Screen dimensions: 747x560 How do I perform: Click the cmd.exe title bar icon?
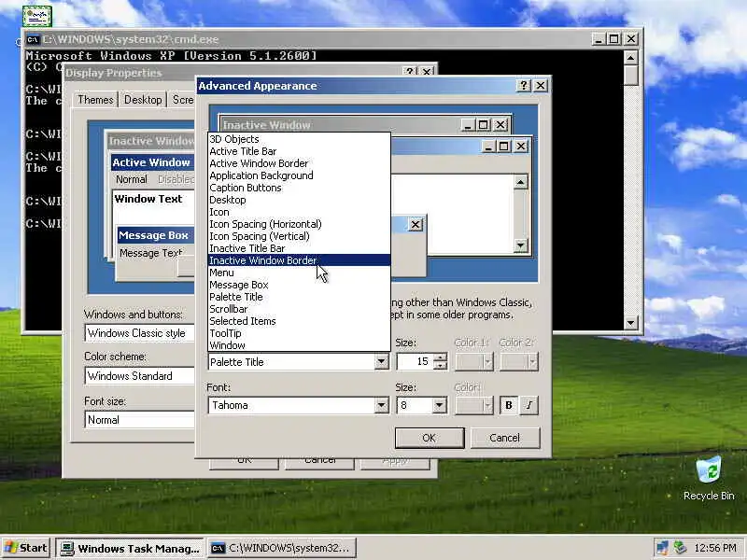click(33, 39)
